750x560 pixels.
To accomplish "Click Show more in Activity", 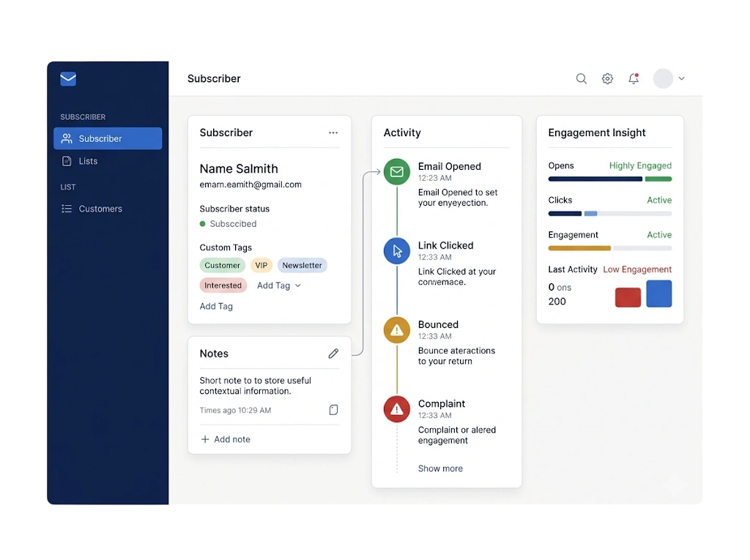I will [x=440, y=468].
